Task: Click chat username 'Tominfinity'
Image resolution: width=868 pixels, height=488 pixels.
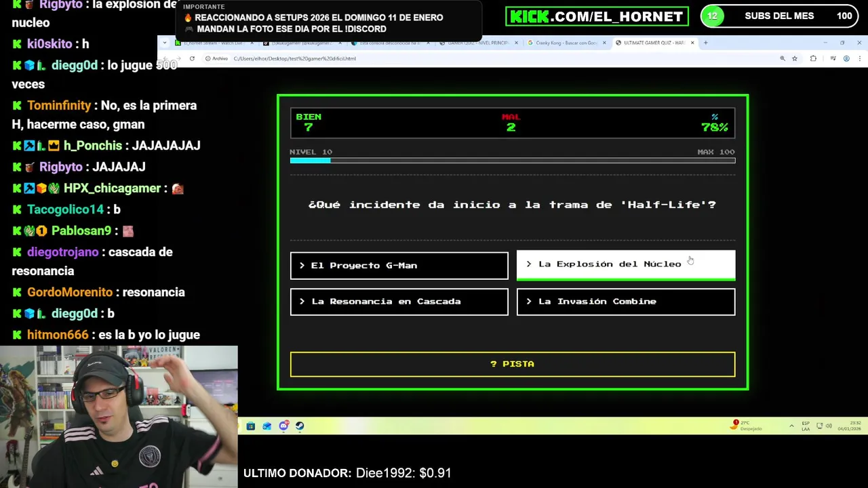Action: pyautogui.click(x=59, y=106)
